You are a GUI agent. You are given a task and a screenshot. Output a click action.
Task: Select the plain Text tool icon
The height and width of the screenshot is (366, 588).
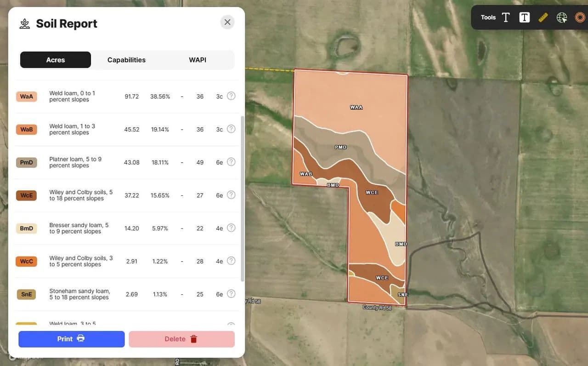(506, 17)
